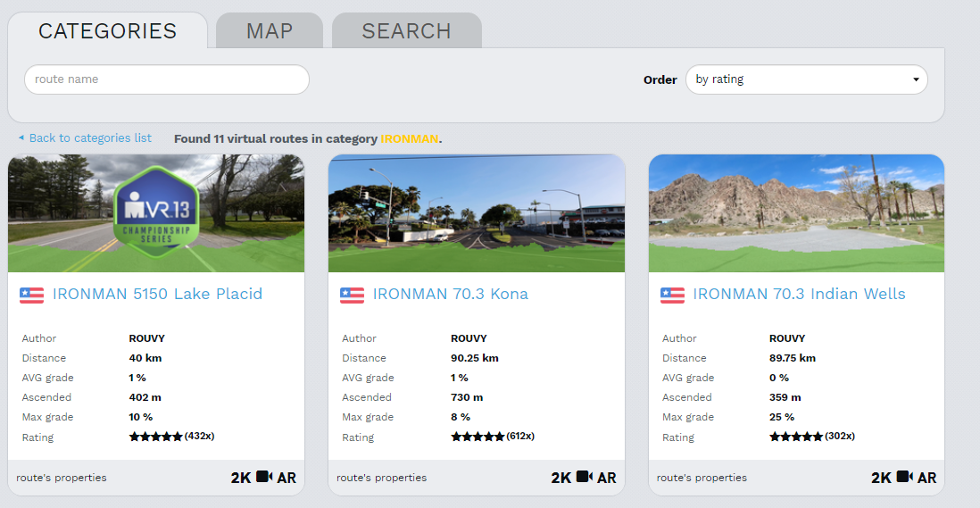
Task: Click the 730 m ascended value
Action: coord(467,397)
